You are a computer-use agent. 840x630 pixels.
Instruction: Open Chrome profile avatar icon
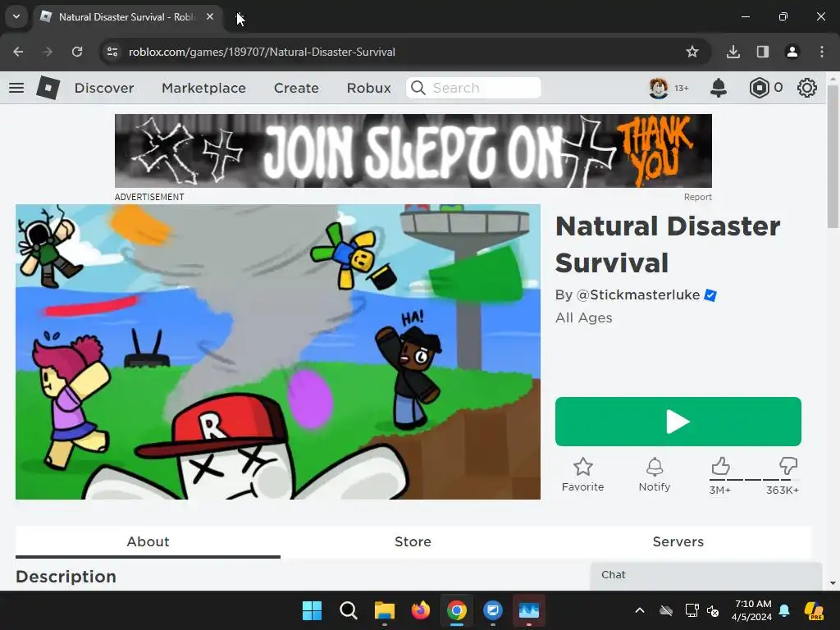792,52
